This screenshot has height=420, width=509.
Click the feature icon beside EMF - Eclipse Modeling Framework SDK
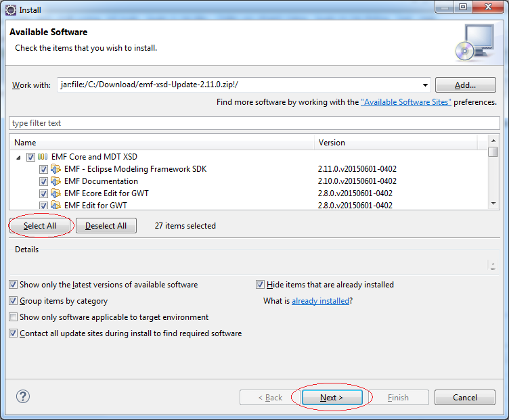[56, 169]
